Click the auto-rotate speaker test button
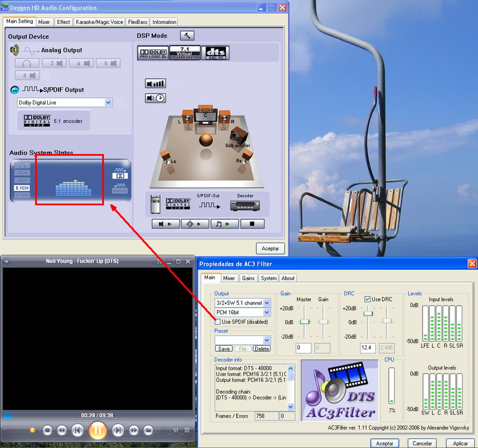The height and width of the screenshot is (448, 478). pyautogui.click(x=195, y=224)
